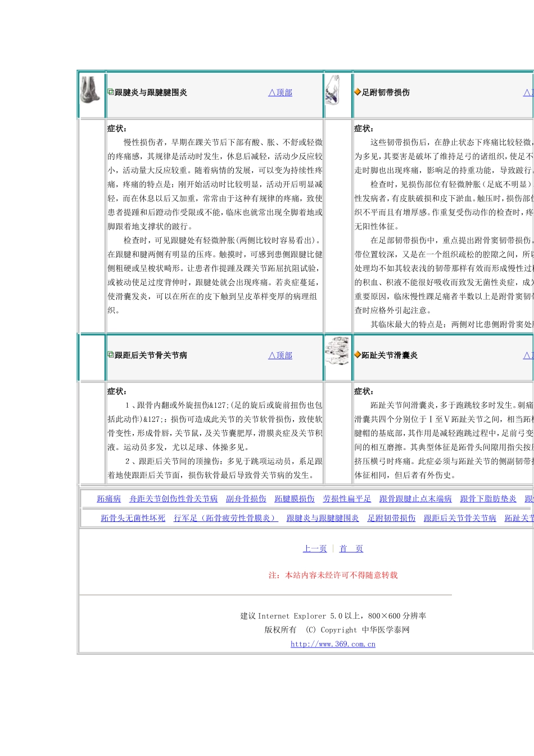
Task: Click the 跖趾关节滑囊炎 section heading
Action: [x=390, y=355]
